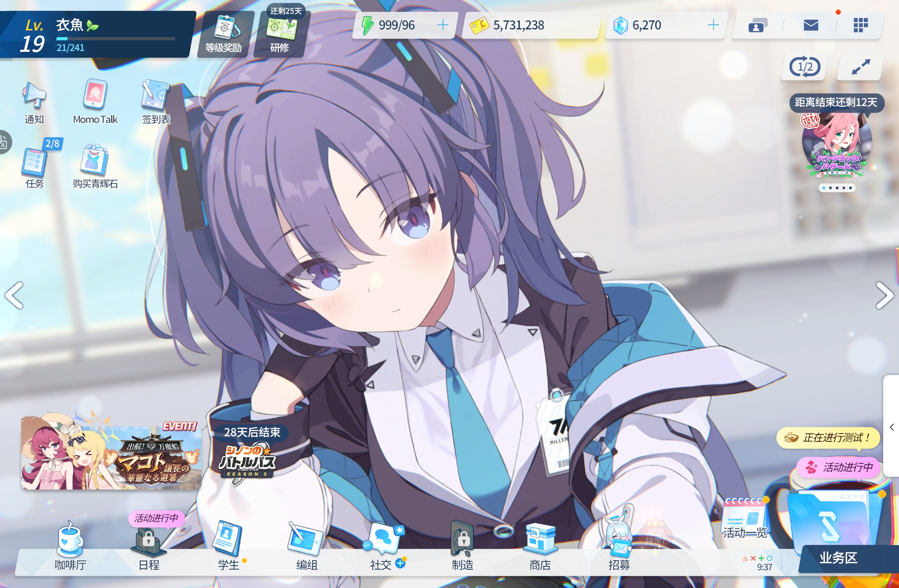The height and width of the screenshot is (588, 899).
Task: Open the マコト event banner
Action: [x=111, y=454]
